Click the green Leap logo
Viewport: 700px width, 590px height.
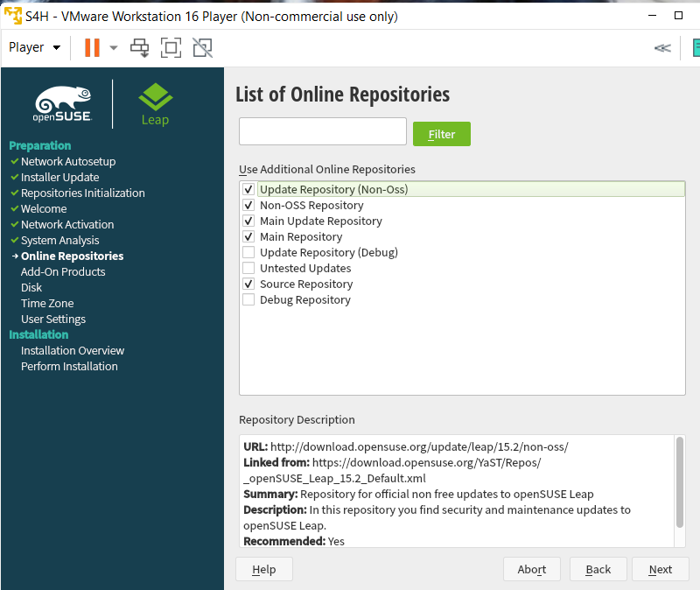[x=156, y=103]
